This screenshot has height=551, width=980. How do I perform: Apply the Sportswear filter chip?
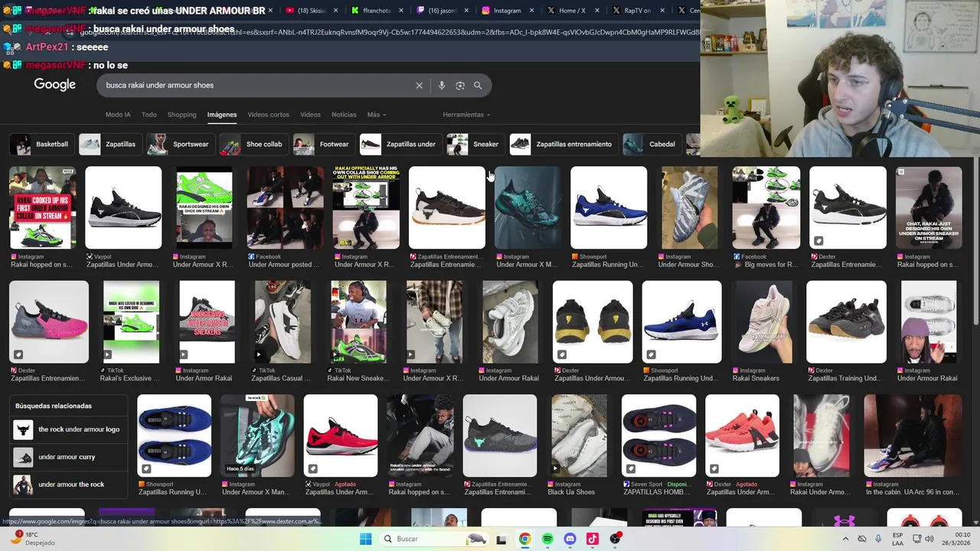(181, 144)
